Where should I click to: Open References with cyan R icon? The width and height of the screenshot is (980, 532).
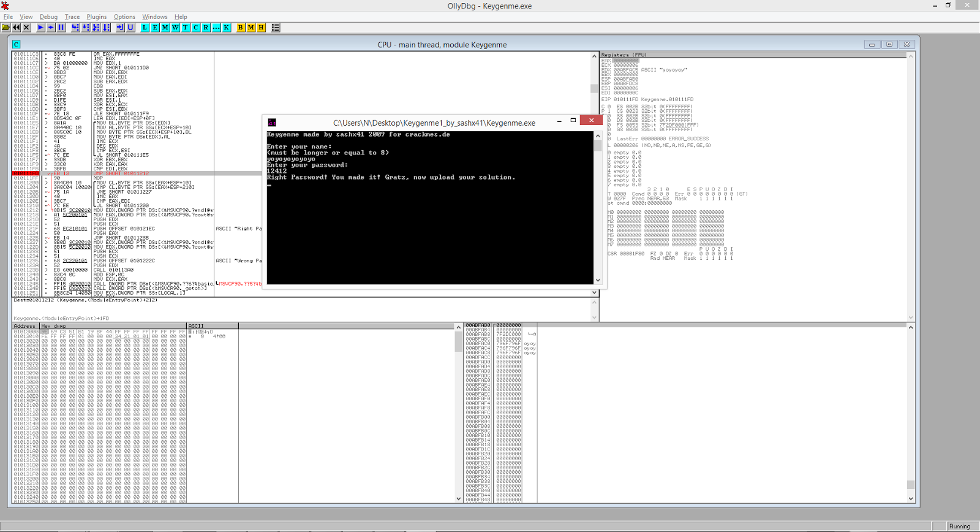205,28
